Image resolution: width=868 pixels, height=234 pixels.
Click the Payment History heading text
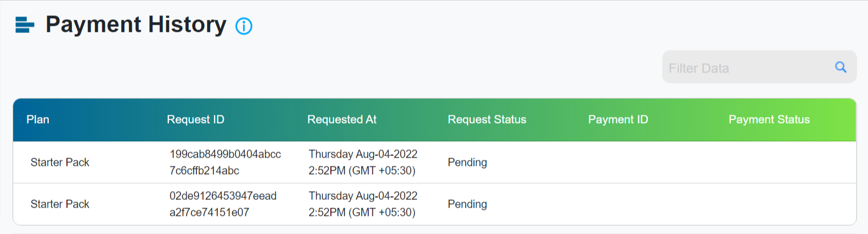(x=136, y=25)
